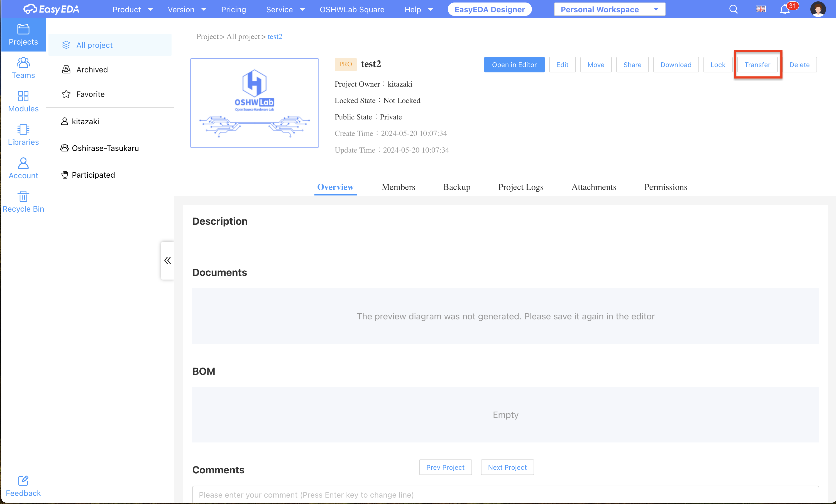Open the Libraries section
The width and height of the screenshot is (836, 504).
tap(23, 135)
